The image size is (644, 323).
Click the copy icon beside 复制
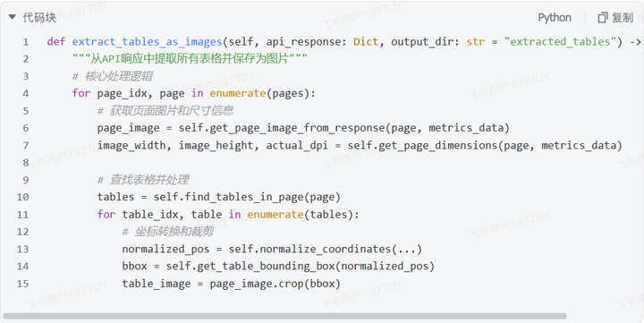(x=603, y=18)
